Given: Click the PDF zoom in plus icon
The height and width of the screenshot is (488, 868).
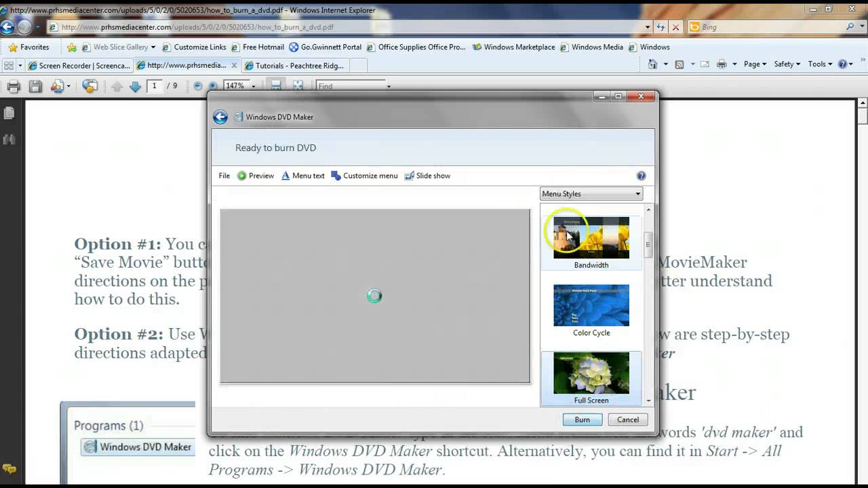Looking at the screenshot, I should pyautogui.click(x=213, y=86).
